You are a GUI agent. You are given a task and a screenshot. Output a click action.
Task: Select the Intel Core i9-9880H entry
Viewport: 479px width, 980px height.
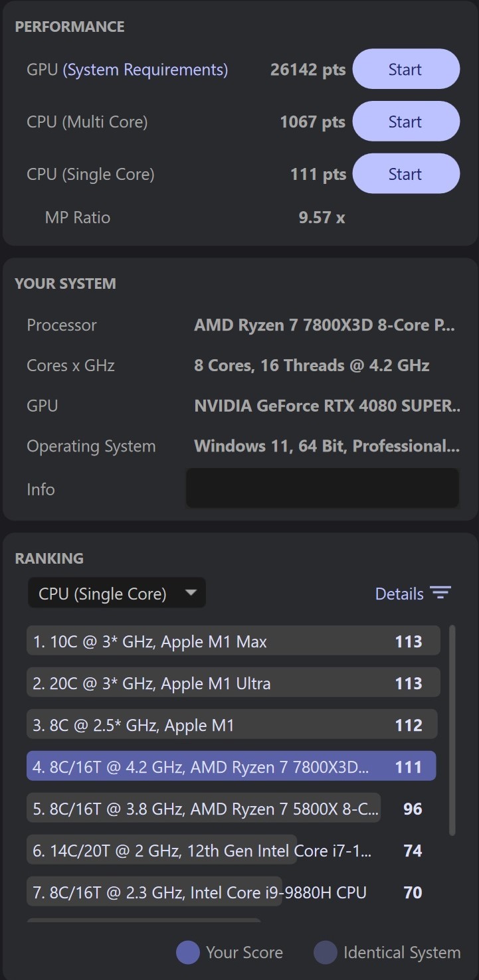154,892
